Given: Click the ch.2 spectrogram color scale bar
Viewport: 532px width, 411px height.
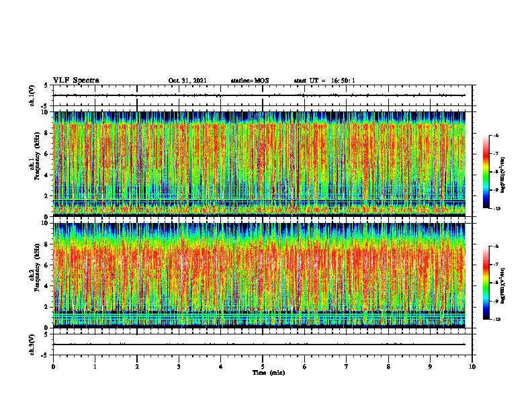Looking at the screenshot, I should (x=486, y=283).
